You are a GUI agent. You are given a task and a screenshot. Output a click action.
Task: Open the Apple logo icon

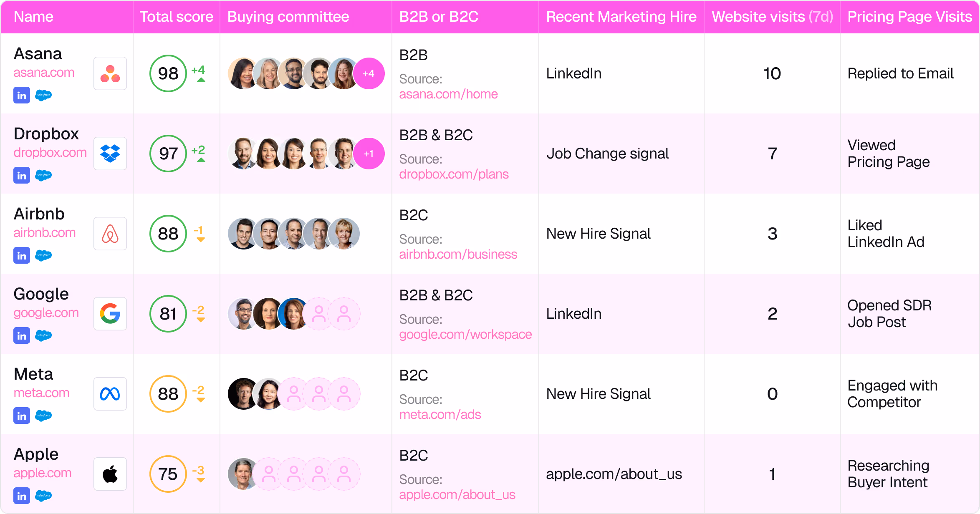click(x=110, y=474)
